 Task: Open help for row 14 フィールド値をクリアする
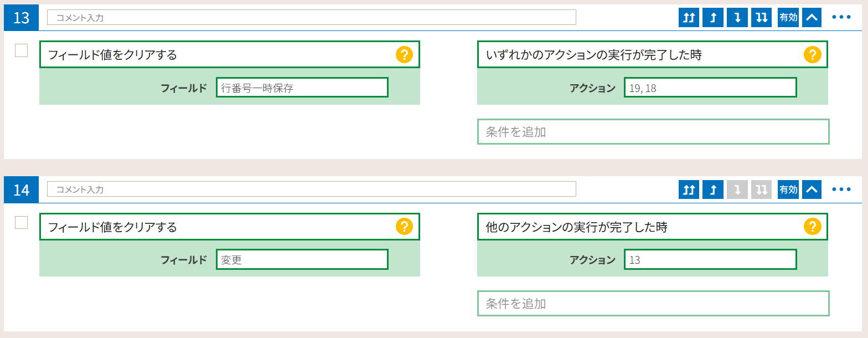(404, 227)
